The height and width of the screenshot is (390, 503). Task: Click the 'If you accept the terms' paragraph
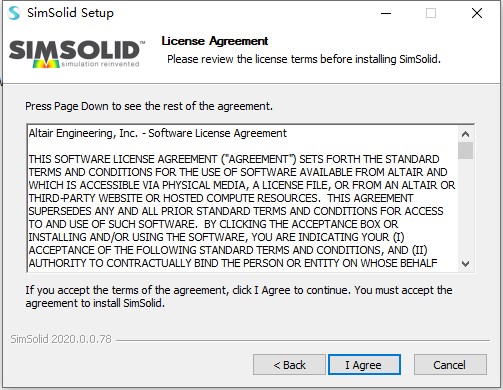(x=239, y=296)
